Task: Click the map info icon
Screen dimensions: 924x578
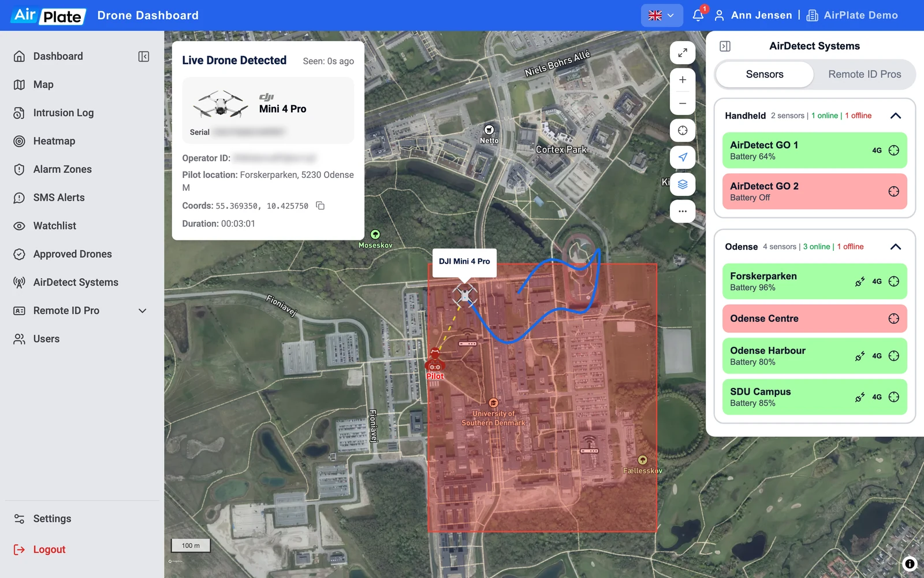Action: (910, 564)
